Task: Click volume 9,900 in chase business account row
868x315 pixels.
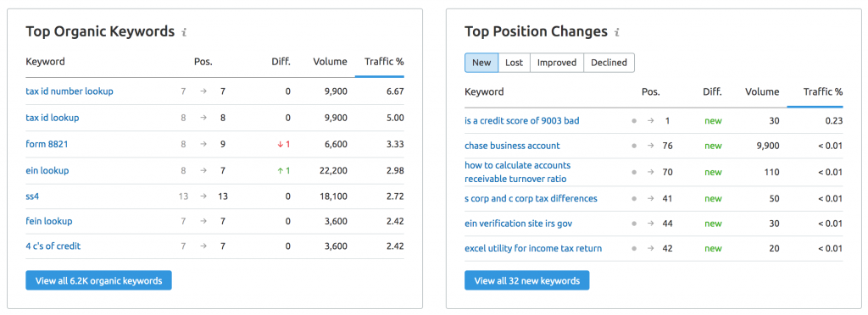Action: point(767,146)
